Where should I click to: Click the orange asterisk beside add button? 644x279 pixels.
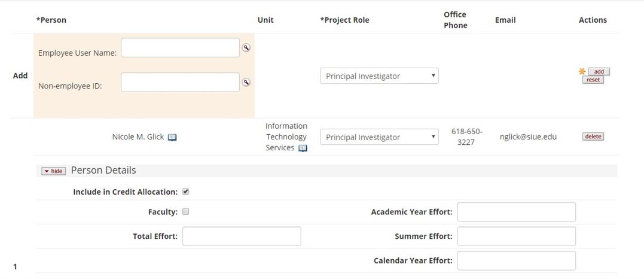click(x=582, y=71)
